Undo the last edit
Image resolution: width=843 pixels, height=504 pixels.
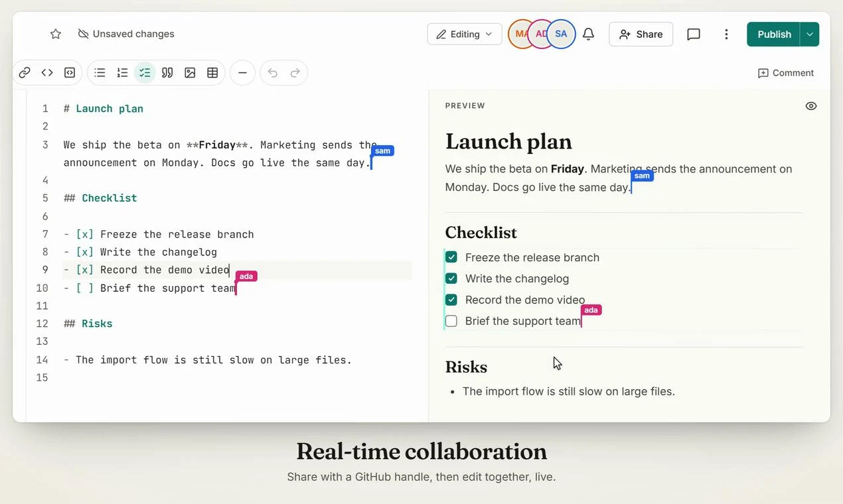pos(273,73)
